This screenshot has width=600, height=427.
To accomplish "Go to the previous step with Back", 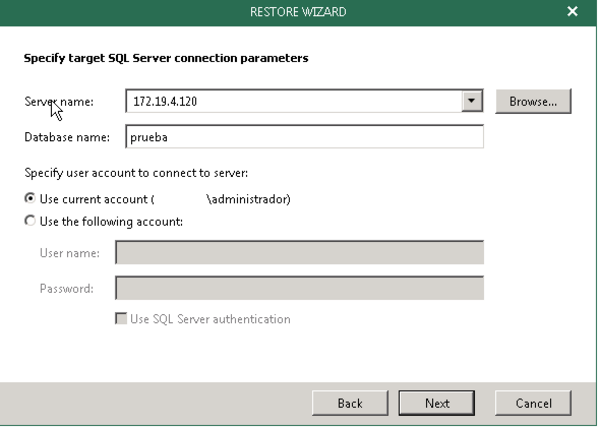I will click(x=349, y=403).
